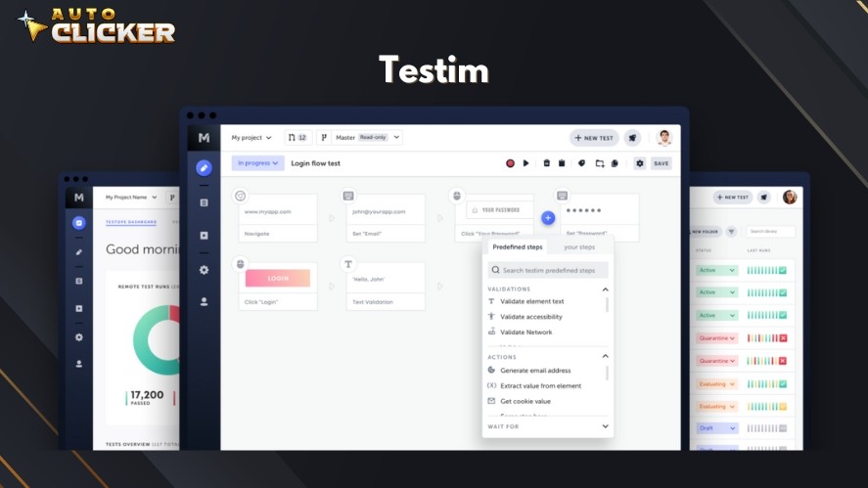Click the trash delete icon in test toolbar
The height and width of the screenshot is (488, 868).
click(546, 163)
